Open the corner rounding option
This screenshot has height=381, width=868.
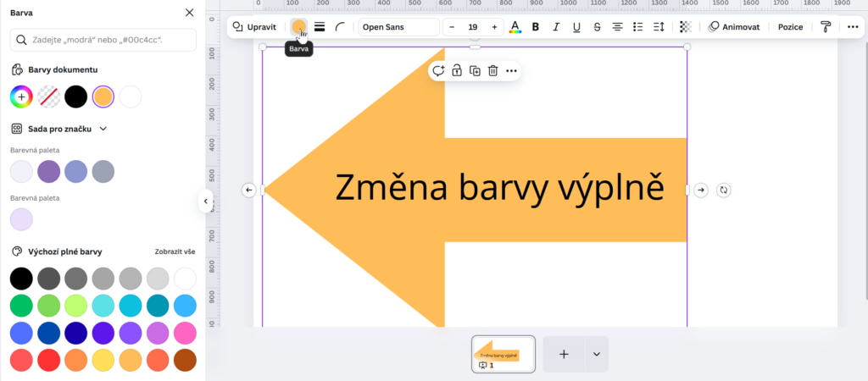pos(340,27)
